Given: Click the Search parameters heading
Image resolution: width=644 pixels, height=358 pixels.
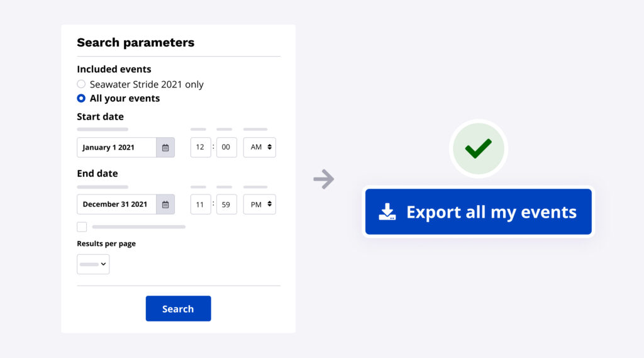Looking at the screenshot, I should point(135,43).
